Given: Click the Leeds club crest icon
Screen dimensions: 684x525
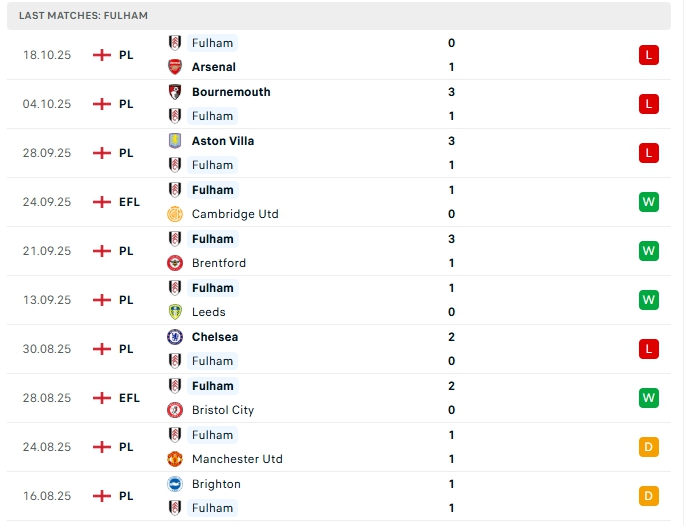Looking at the screenshot, I should click(175, 312).
